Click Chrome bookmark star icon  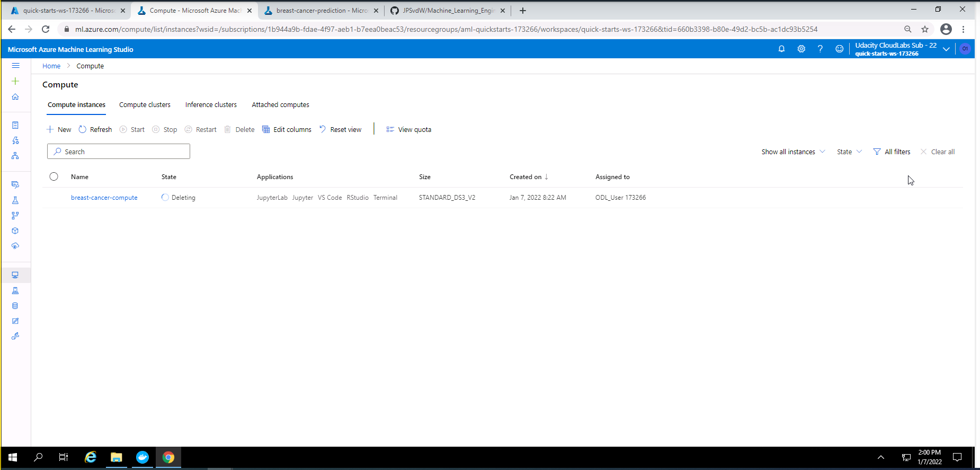[x=925, y=29]
